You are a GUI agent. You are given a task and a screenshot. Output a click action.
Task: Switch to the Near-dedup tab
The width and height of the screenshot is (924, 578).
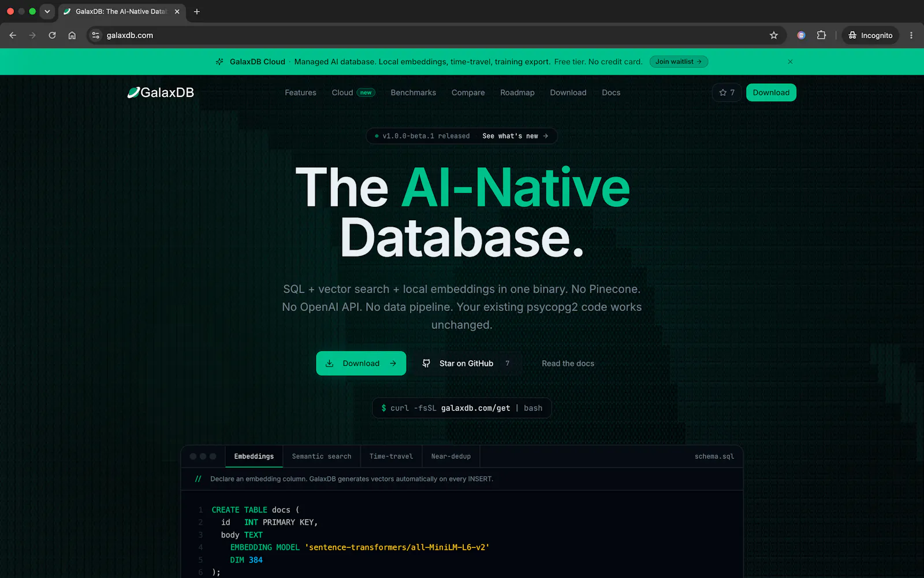(451, 457)
